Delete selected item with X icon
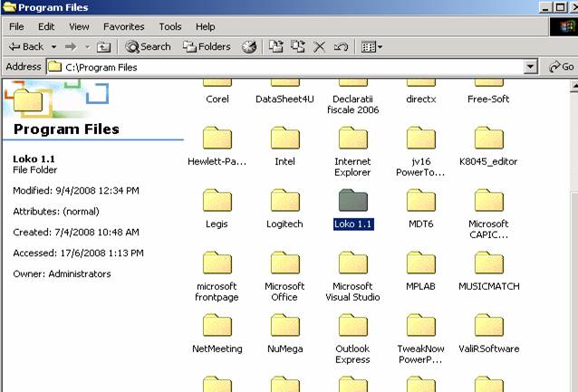This screenshot has height=392, width=578. click(319, 47)
